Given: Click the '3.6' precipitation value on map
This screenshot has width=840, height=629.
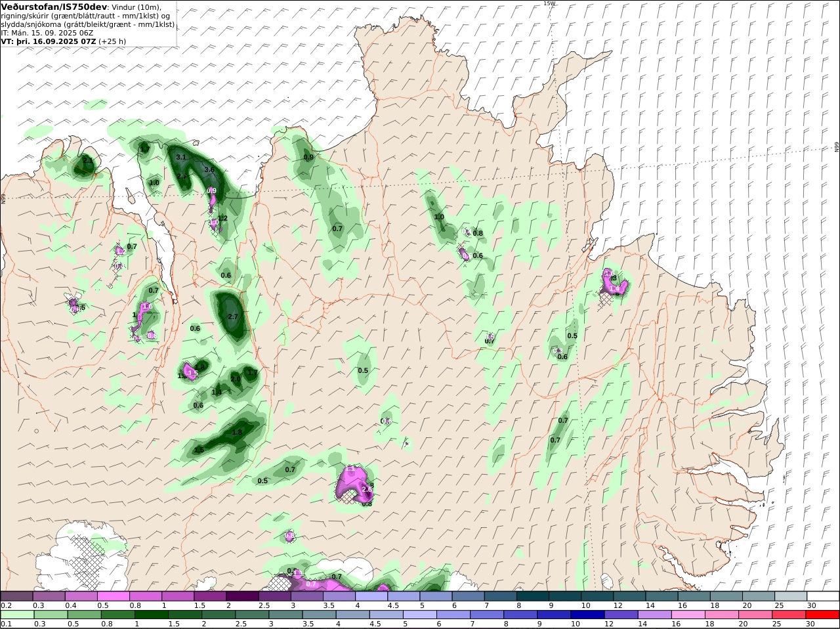Looking at the screenshot, I should tap(209, 169).
